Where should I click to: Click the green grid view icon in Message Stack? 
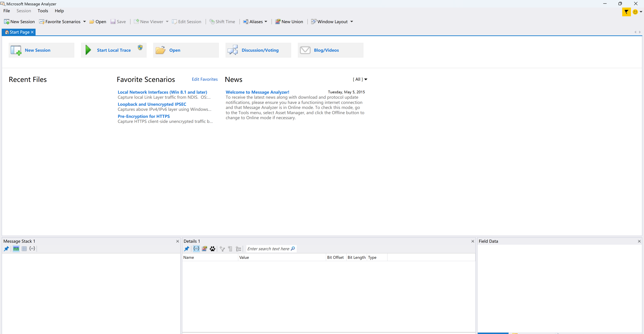point(16,248)
